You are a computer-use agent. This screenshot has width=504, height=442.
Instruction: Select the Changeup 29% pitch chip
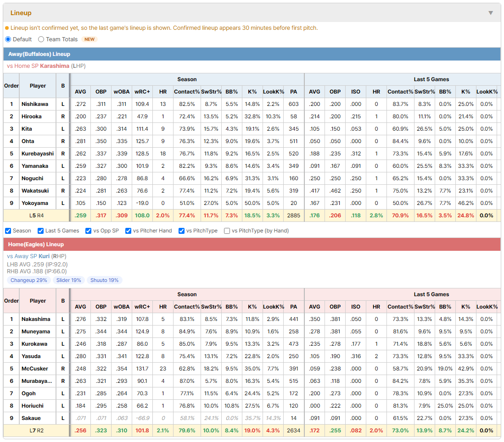(x=28, y=280)
